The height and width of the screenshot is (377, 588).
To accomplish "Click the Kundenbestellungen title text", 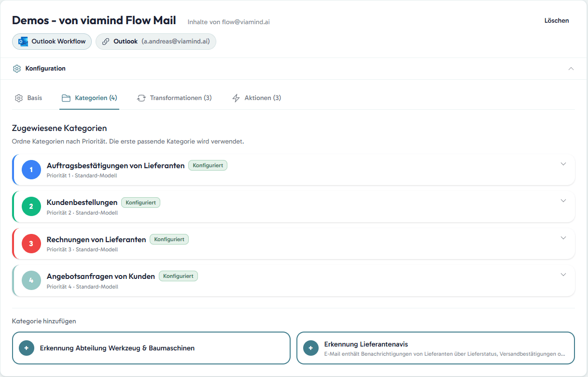I will pos(82,203).
